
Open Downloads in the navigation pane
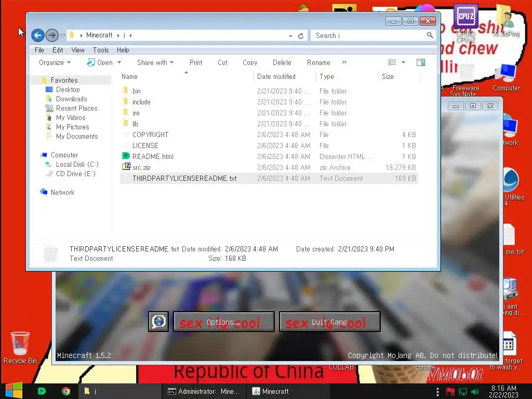(x=71, y=99)
